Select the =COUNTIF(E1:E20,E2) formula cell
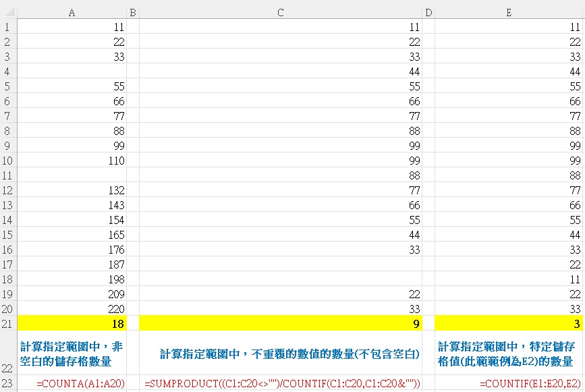 point(508,384)
